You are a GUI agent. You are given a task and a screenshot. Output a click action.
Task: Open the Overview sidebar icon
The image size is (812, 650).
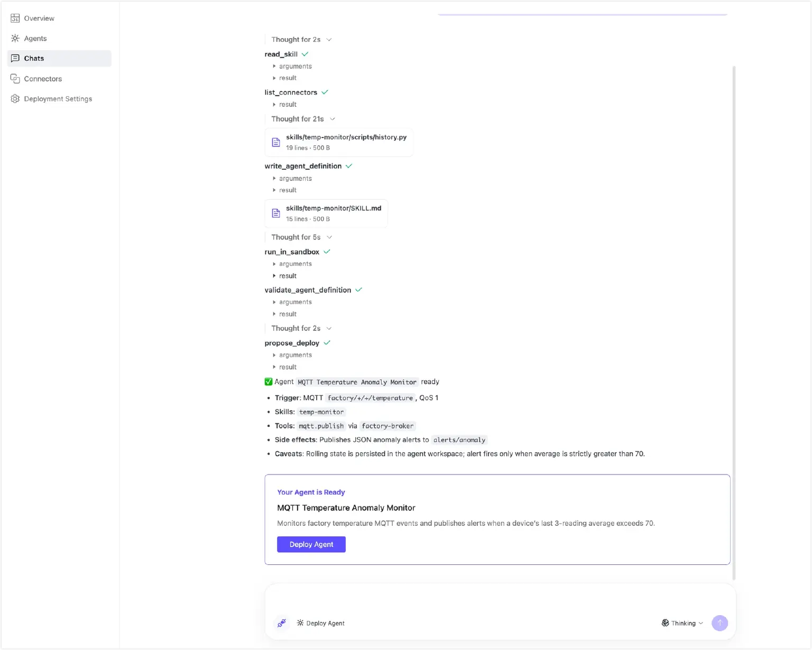(15, 18)
